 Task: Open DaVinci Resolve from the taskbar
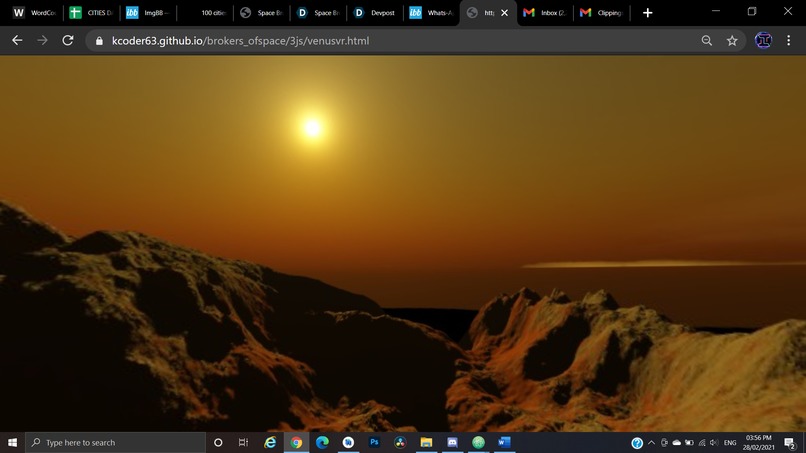click(400, 442)
